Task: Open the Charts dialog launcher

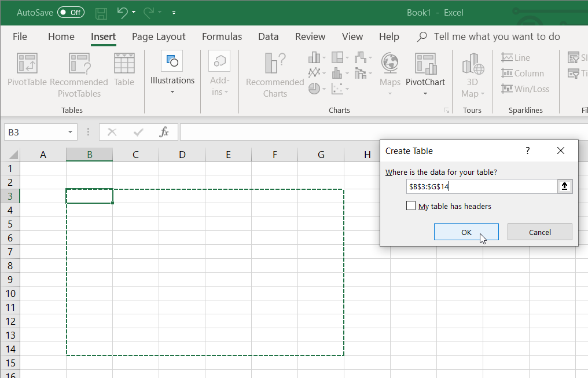Action: point(446,110)
